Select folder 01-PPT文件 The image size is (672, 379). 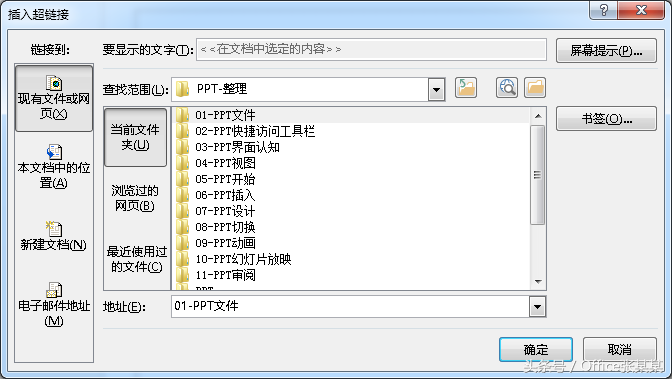point(351,115)
